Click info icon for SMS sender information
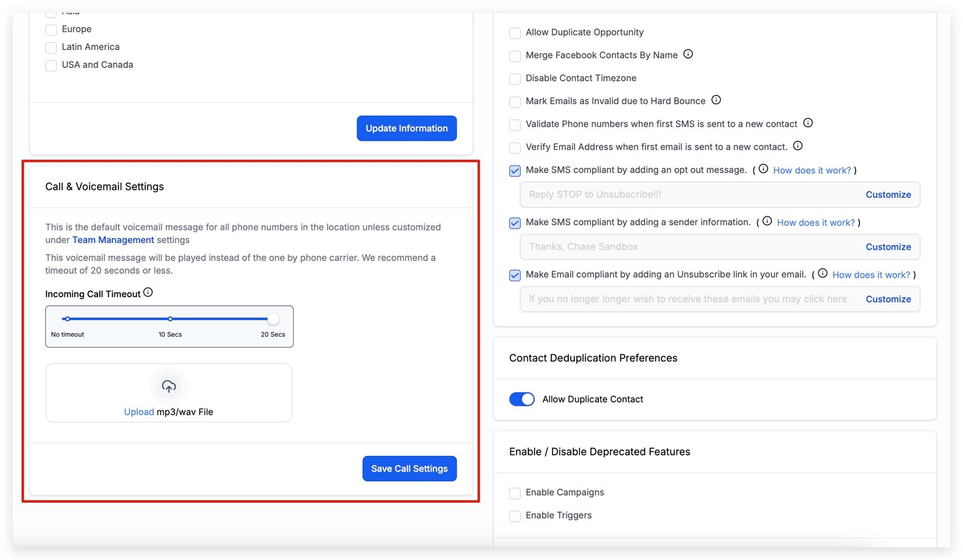This screenshot has height=560, width=963. click(767, 221)
